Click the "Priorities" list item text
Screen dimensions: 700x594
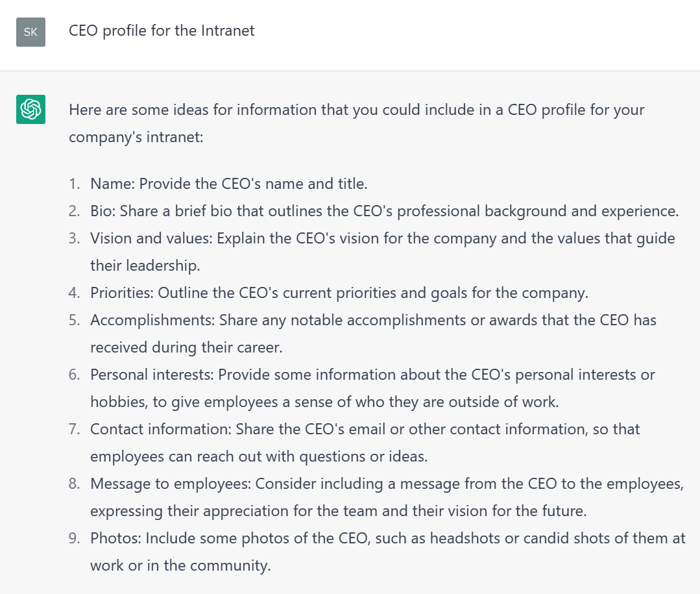point(339,293)
